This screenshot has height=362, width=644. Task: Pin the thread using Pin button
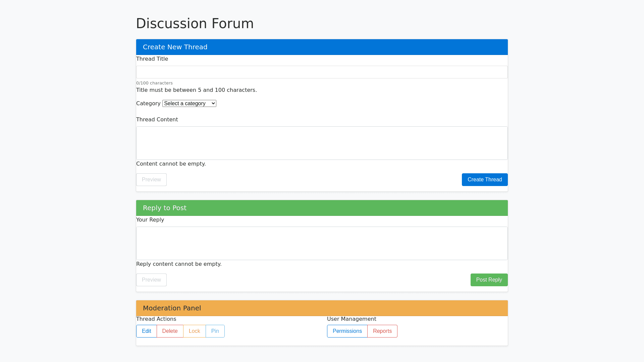(215, 331)
